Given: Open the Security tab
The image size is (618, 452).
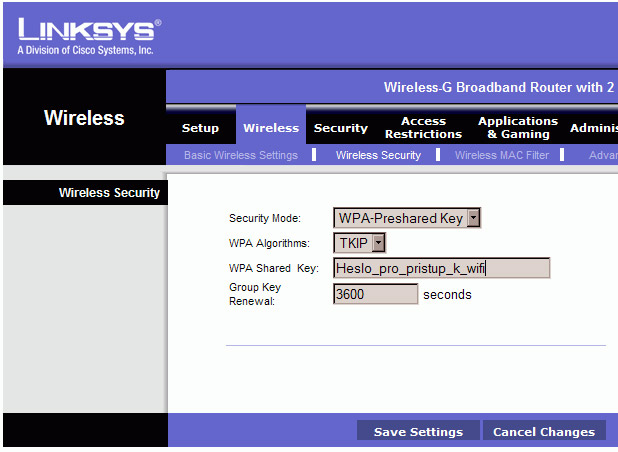Looking at the screenshot, I should pos(341,128).
